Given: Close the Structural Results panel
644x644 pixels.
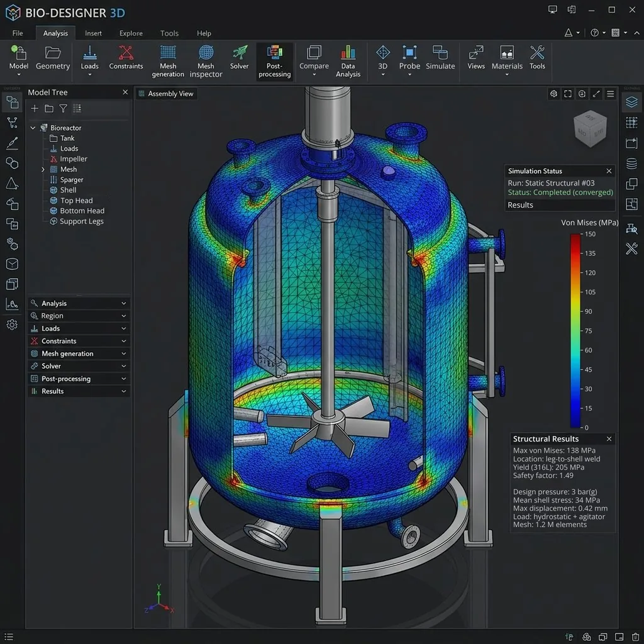Looking at the screenshot, I should click(609, 439).
